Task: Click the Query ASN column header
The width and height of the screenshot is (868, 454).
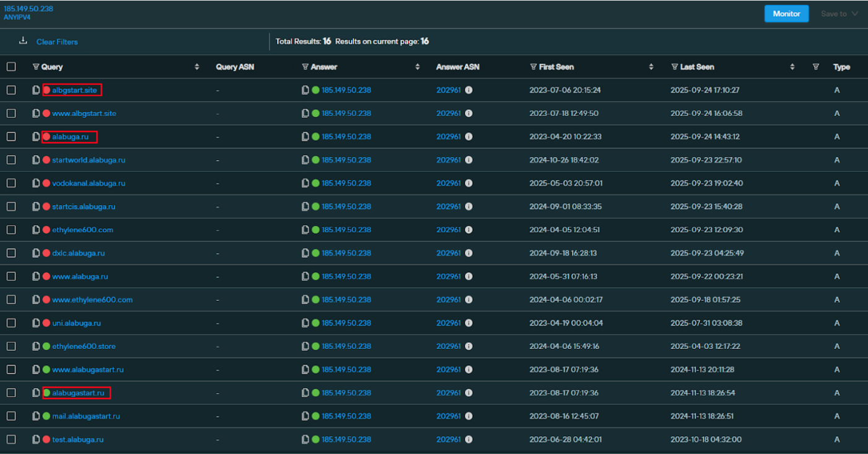Action: click(235, 67)
